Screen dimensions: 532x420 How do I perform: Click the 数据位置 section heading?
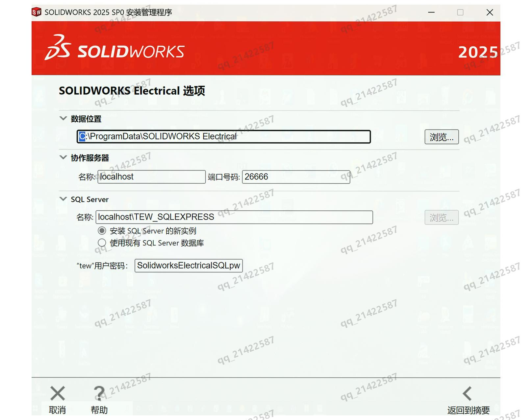click(x=86, y=119)
